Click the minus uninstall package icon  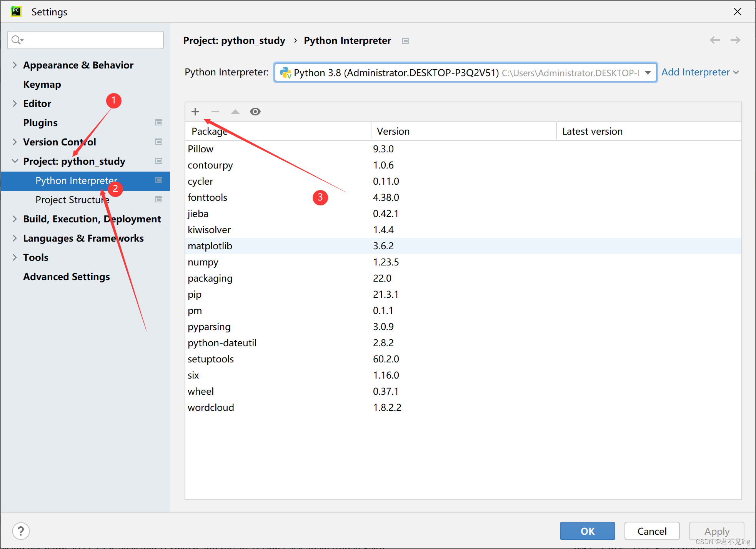pos(215,112)
